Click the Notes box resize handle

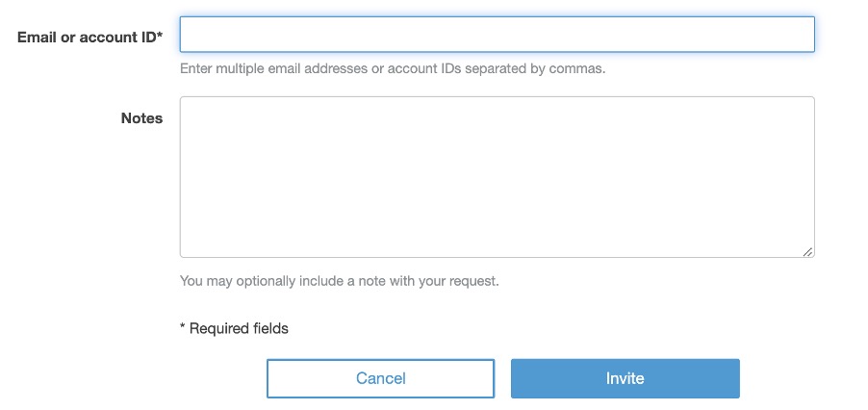coord(807,250)
